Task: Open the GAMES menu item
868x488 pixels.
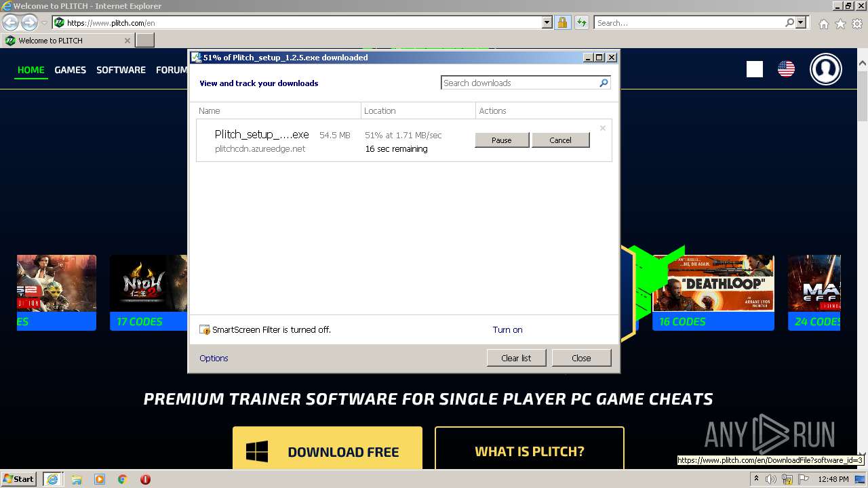Action: [x=71, y=70]
